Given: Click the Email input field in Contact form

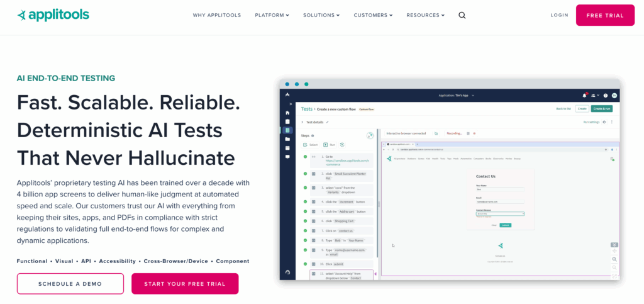Looking at the screenshot, I should coord(500,201).
